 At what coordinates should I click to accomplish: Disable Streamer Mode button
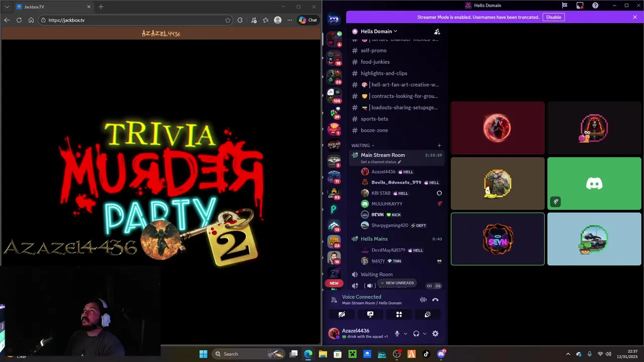click(553, 17)
